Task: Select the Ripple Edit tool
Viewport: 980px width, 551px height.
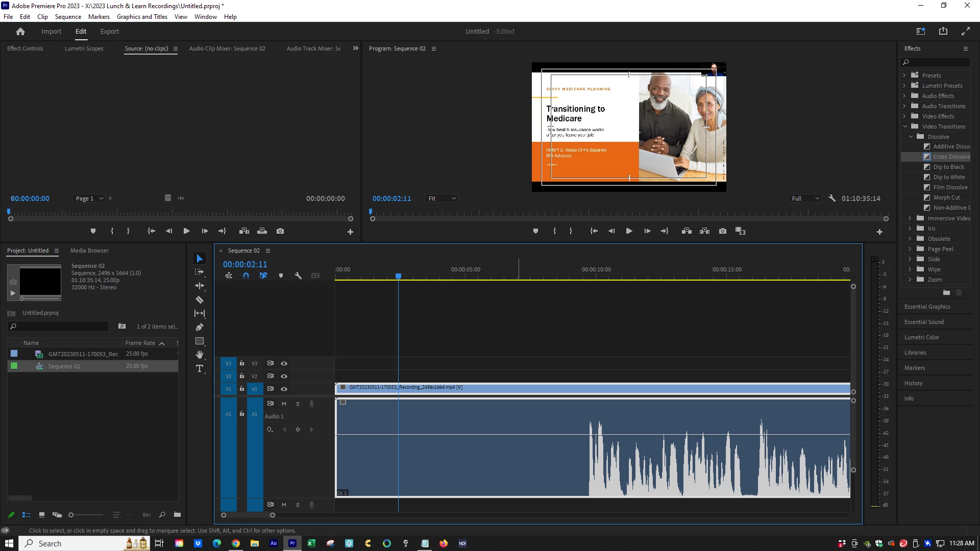Action: pyautogui.click(x=200, y=286)
